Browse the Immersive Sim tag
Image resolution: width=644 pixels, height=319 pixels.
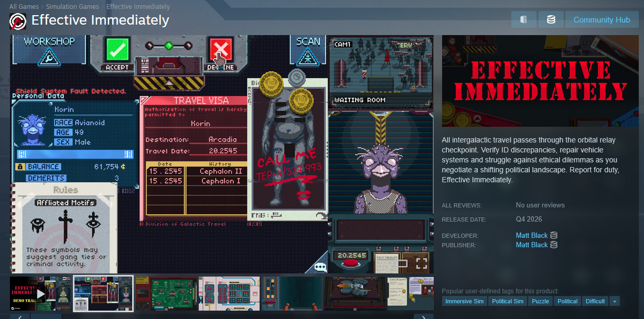[x=465, y=301]
